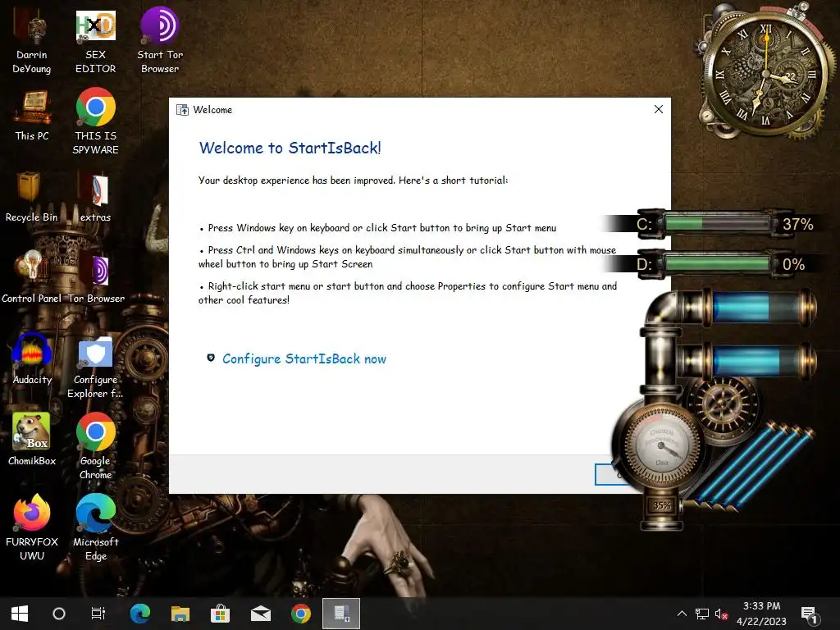Click the Cortana circle in taskbar
The height and width of the screenshot is (630, 840).
pyautogui.click(x=59, y=614)
